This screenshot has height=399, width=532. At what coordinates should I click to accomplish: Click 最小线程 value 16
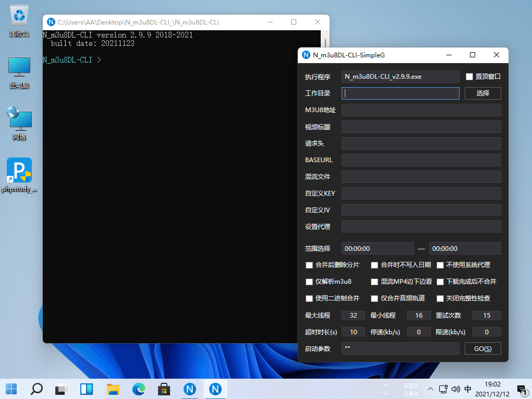[x=419, y=315]
